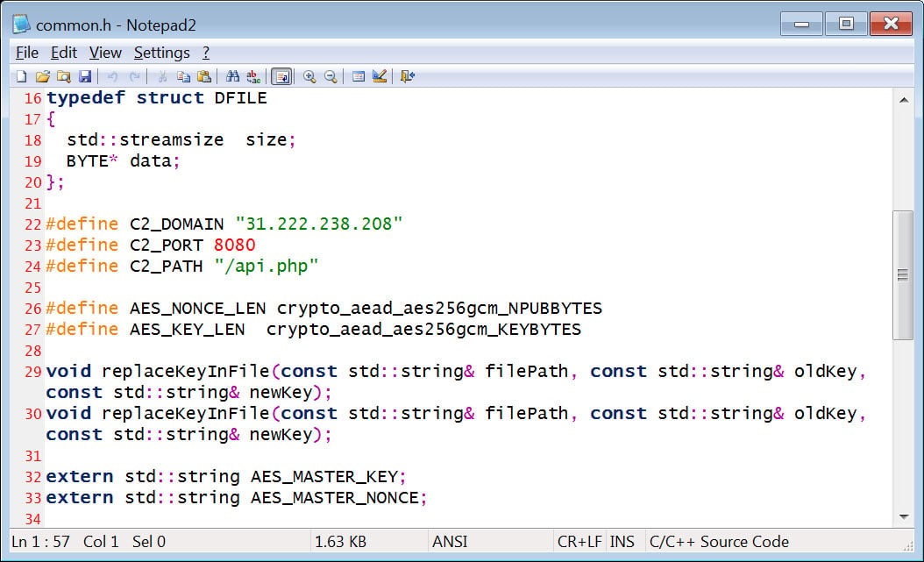Open Find with the binoculars icon
Viewport: 924px width, 562px height.
click(232, 77)
